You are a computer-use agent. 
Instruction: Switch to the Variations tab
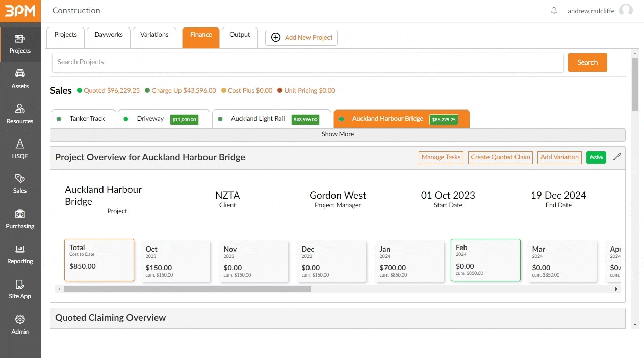click(x=154, y=35)
